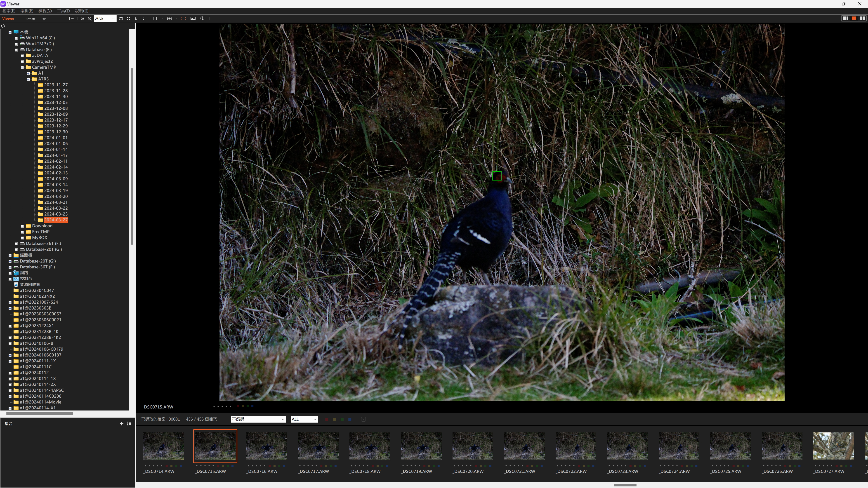Rotate image clockwise
This screenshot has height=488, width=868.
[x=144, y=19]
